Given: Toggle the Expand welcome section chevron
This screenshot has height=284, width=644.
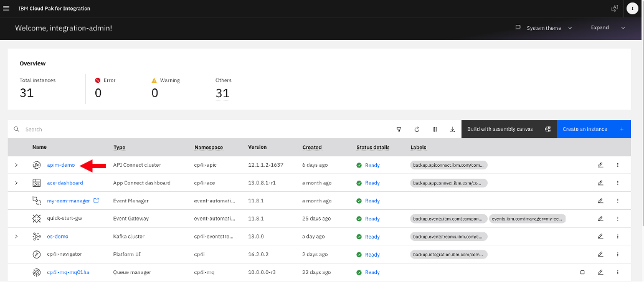Looking at the screenshot, I should 623,28.
